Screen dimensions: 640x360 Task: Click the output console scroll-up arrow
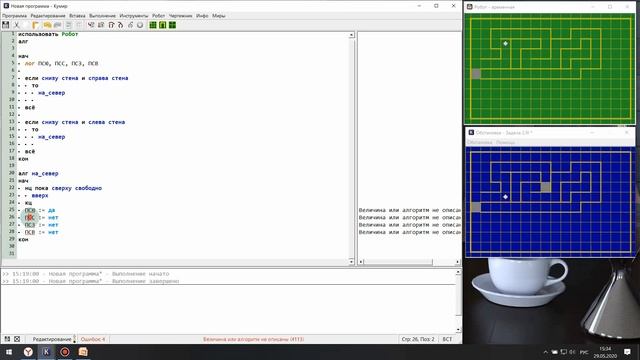point(458,272)
